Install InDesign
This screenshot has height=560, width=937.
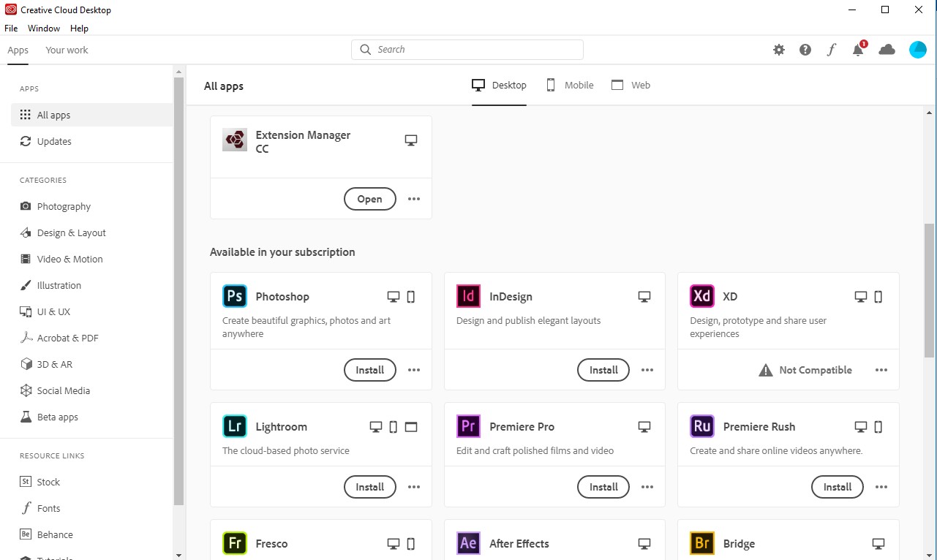(603, 370)
